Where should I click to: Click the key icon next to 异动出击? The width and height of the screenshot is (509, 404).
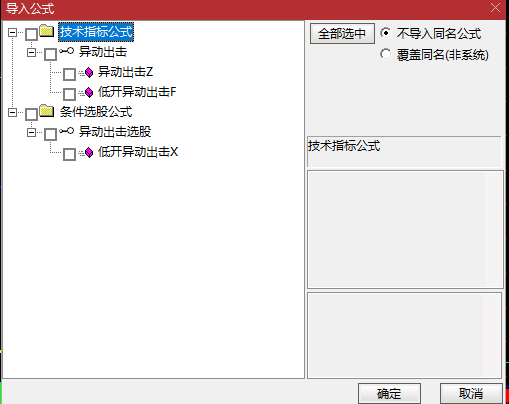66,51
